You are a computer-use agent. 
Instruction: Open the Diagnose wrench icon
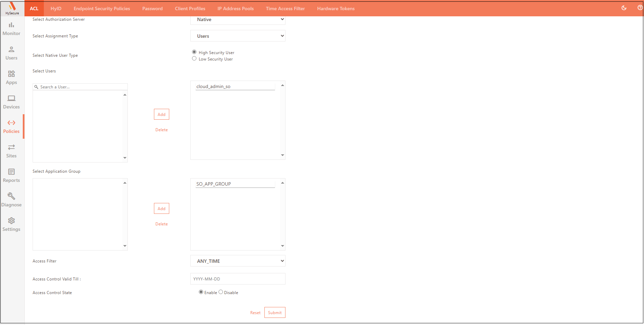click(12, 200)
